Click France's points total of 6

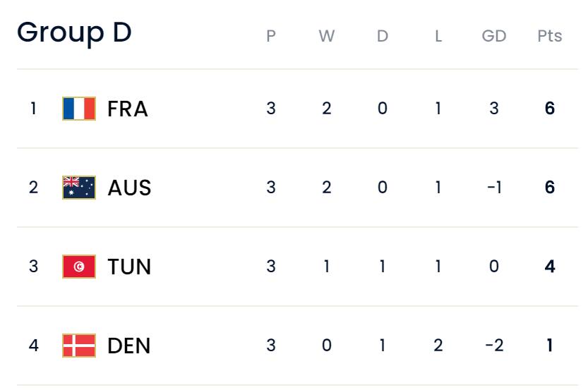(x=549, y=109)
